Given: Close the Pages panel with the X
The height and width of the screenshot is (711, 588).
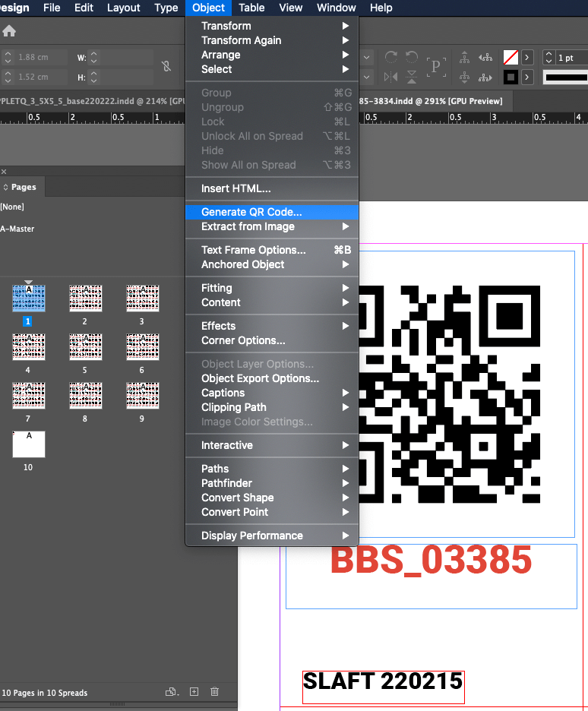Looking at the screenshot, I should point(4,172).
